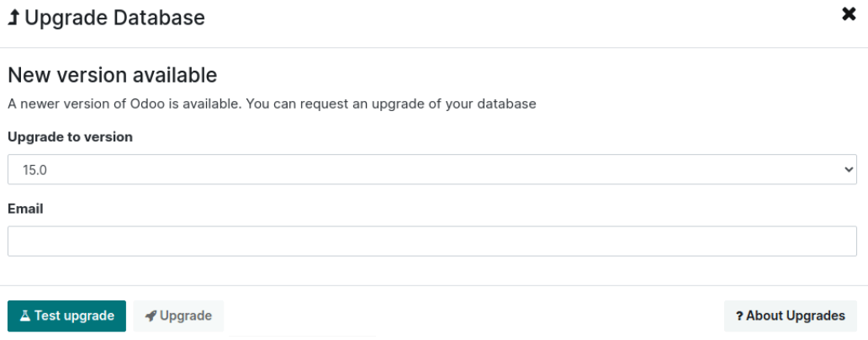Click the newer version description text

[x=272, y=104]
